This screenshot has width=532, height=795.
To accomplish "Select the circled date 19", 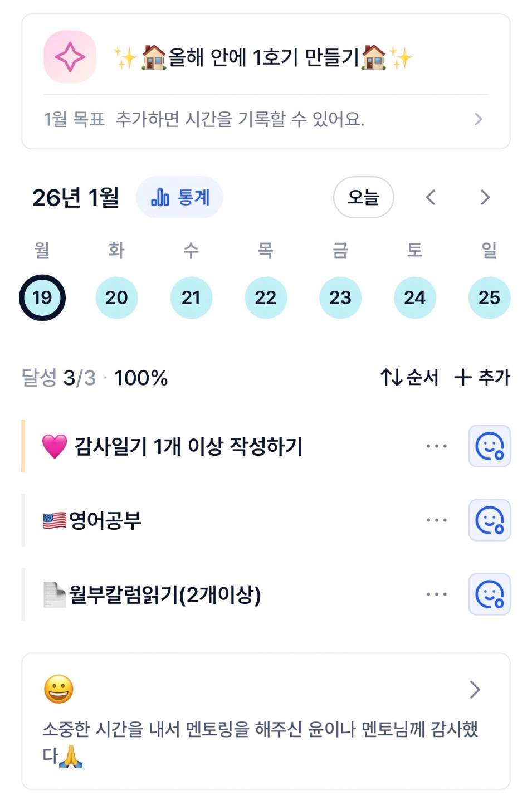I will 42,297.
